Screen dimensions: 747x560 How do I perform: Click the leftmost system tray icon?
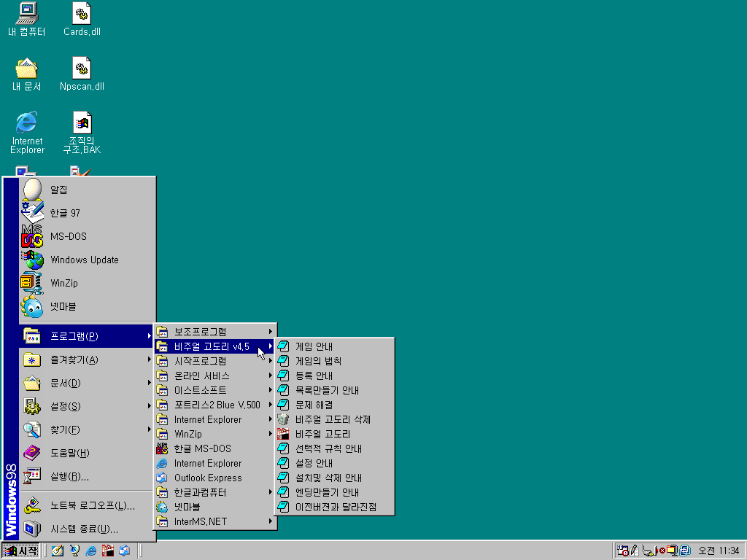point(622,551)
